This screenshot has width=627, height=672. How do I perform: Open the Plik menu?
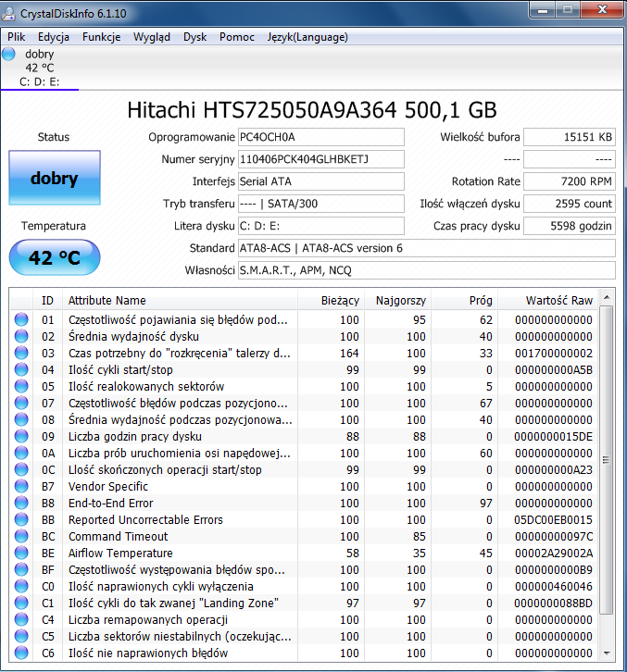point(17,37)
